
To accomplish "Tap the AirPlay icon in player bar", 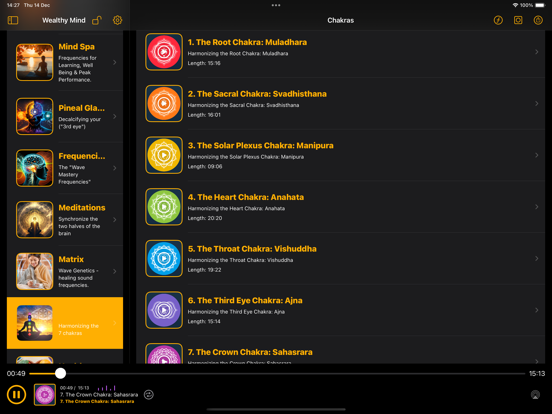I will point(535,395).
